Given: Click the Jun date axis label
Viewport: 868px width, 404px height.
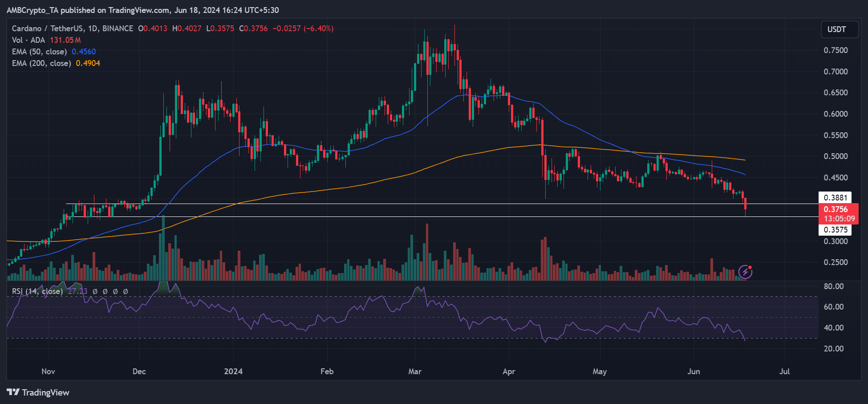Looking at the screenshot, I should point(694,371).
